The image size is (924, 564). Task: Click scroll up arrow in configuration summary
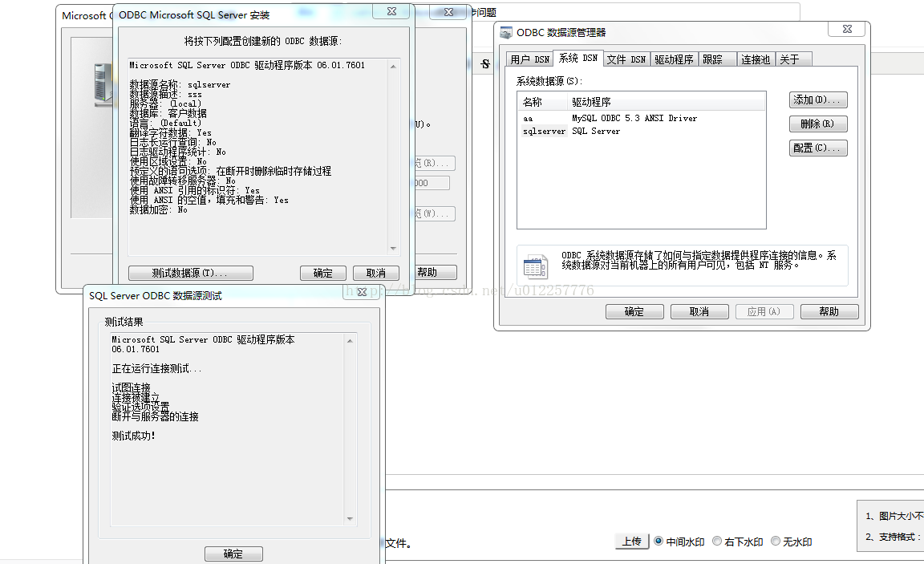coord(393,67)
